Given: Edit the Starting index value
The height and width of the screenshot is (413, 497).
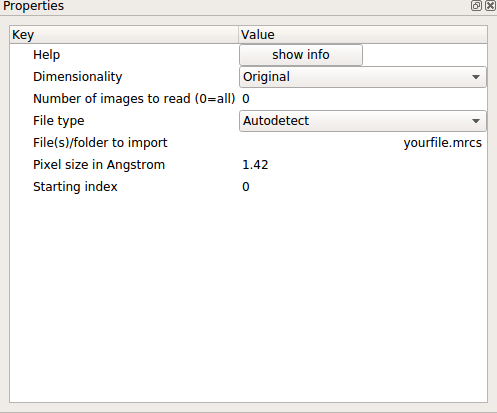Looking at the screenshot, I should (363, 187).
